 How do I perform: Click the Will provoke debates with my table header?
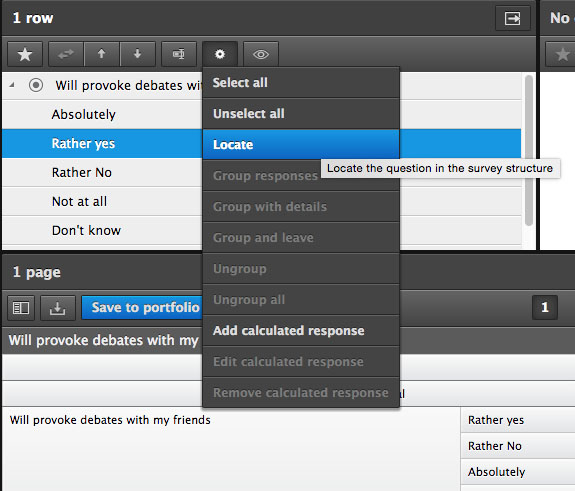pos(103,340)
